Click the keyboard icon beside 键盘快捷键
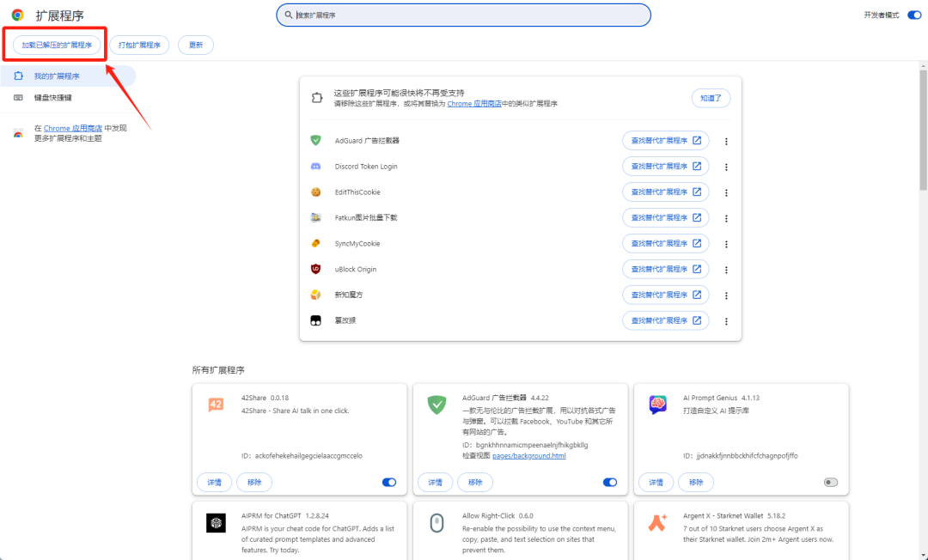The image size is (928, 560). (18, 98)
